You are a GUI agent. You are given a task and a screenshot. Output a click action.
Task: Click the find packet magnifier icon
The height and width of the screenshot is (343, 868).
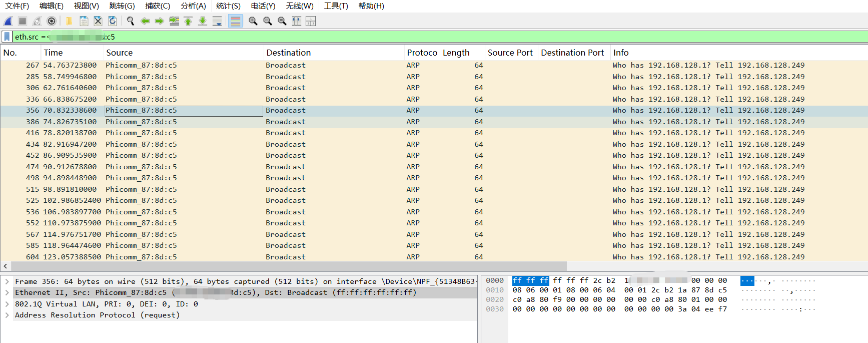tap(131, 21)
